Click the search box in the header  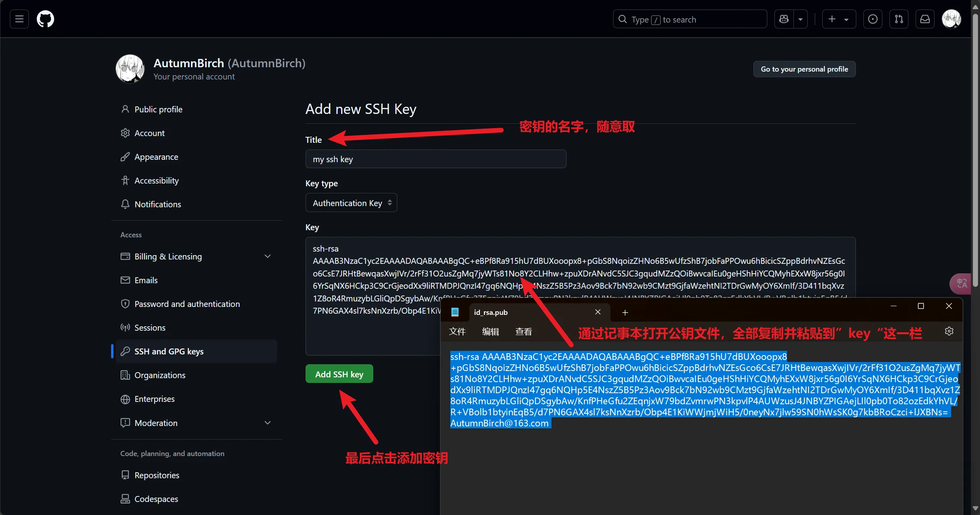(x=690, y=19)
